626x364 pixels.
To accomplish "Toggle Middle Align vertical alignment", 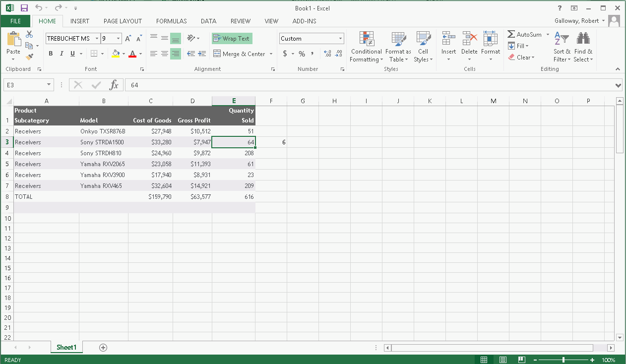I will coord(165,38).
